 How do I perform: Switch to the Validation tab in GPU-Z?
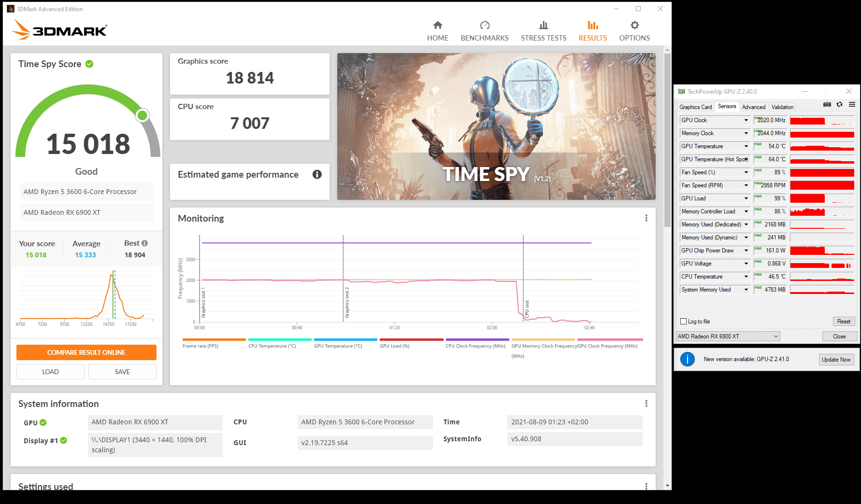coord(782,107)
